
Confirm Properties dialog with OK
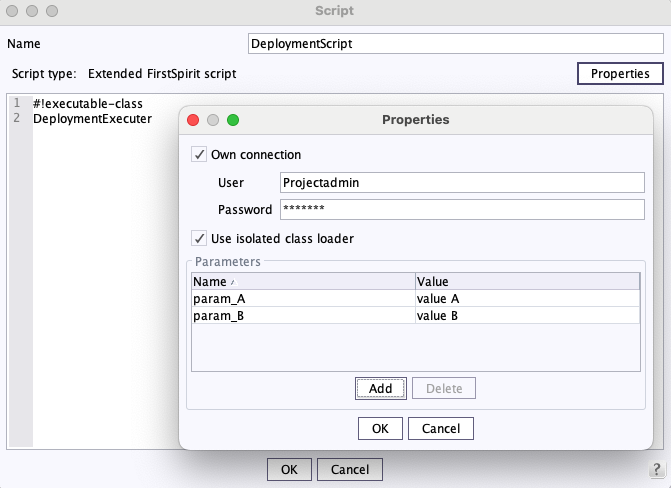point(380,428)
